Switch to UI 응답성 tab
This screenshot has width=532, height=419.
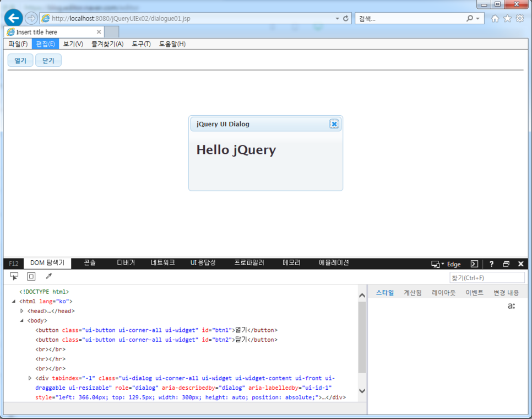(x=203, y=263)
